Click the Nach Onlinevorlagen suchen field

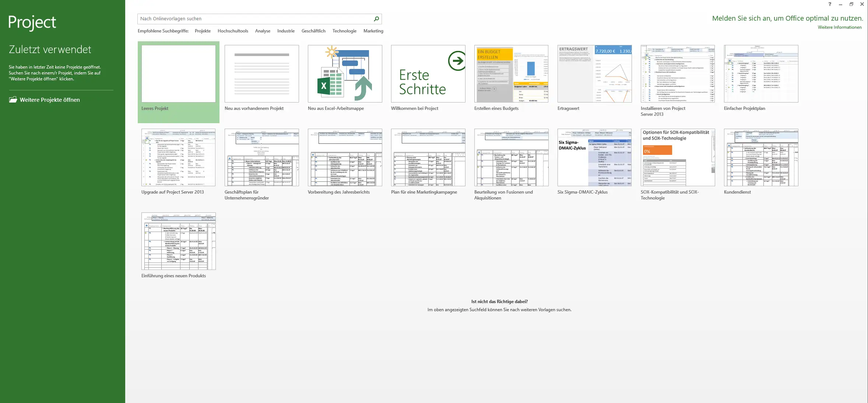tap(254, 19)
